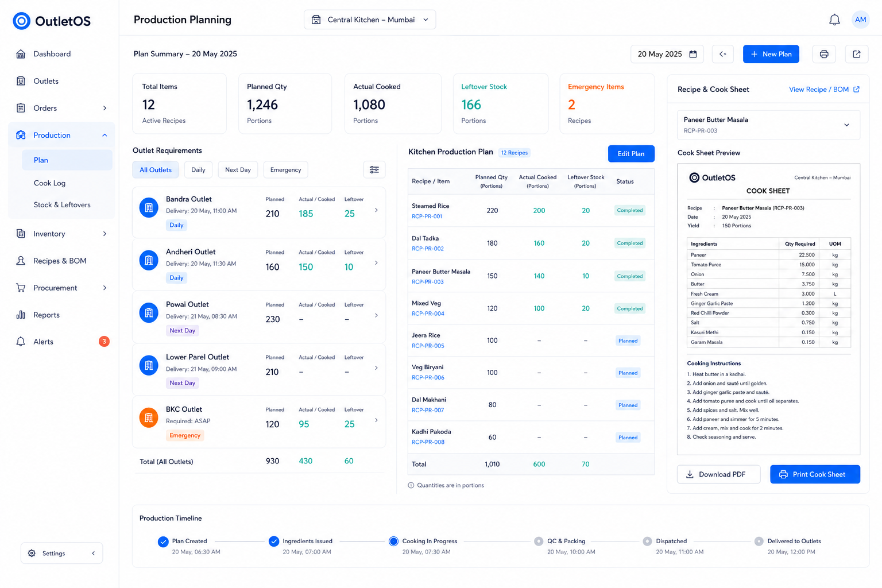Click the Alerts badge showing 3
Image resolution: width=882 pixels, height=588 pixels.
click(104, 342)
